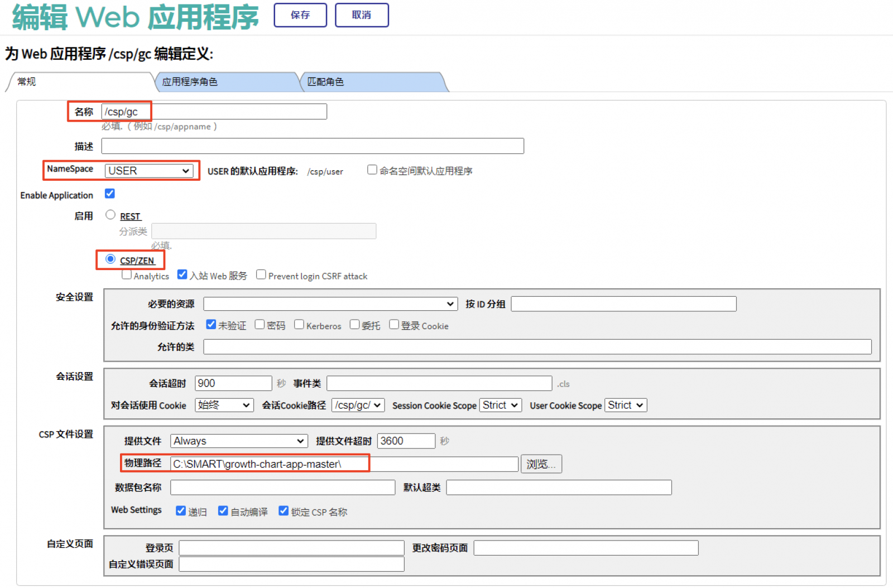Select the 常规 tab
893x588 pixels.
point(78,82)
